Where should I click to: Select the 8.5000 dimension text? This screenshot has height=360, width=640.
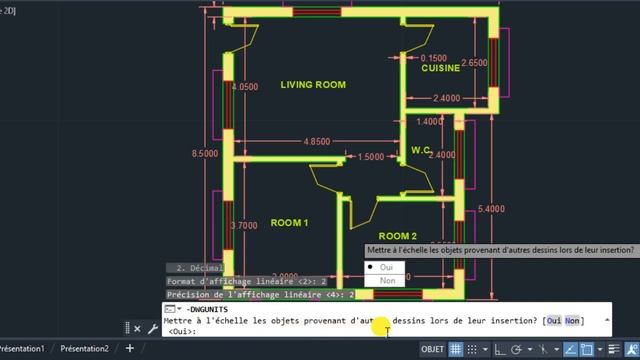tap(205, 153)
